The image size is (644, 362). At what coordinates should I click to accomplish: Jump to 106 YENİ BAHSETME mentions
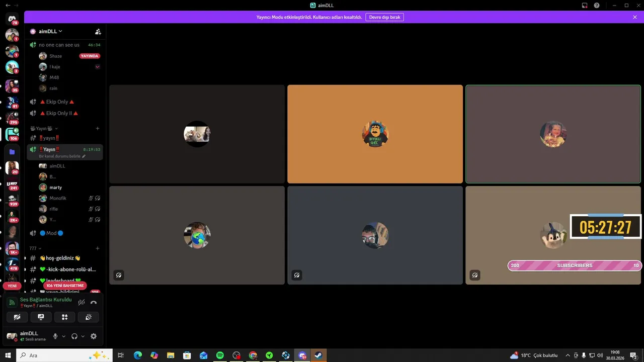[x=65, y=286]
